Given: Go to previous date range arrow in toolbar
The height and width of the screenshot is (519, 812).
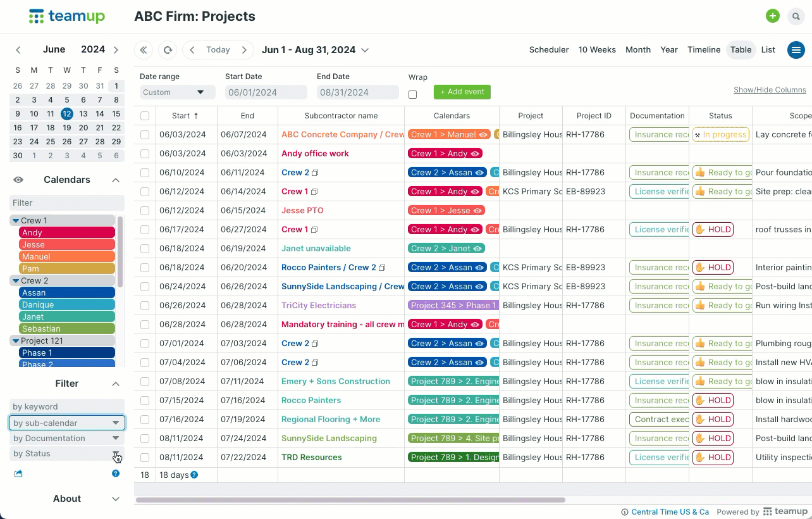Looking at the screenshot, I should tap(192, 50).
